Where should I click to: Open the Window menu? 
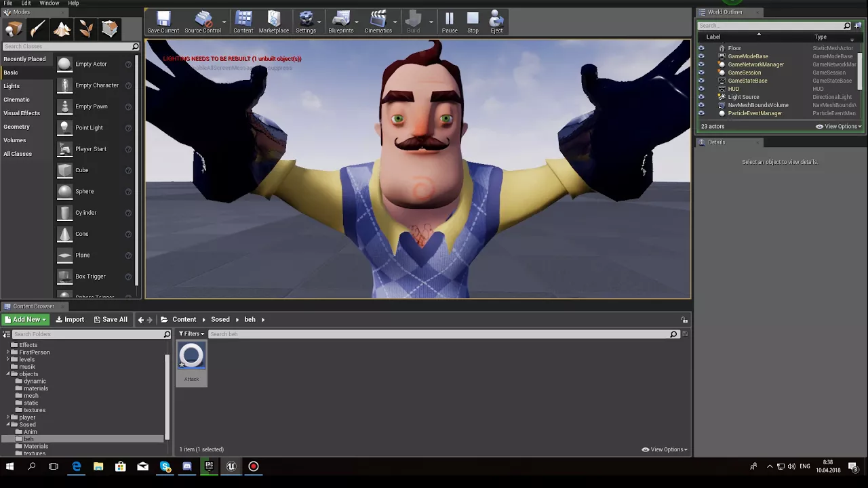pyautogui.click(x=50, y=3)
